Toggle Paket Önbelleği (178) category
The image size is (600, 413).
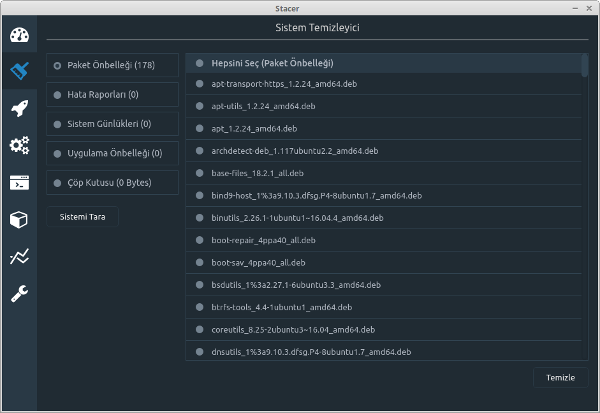point(112,65)
